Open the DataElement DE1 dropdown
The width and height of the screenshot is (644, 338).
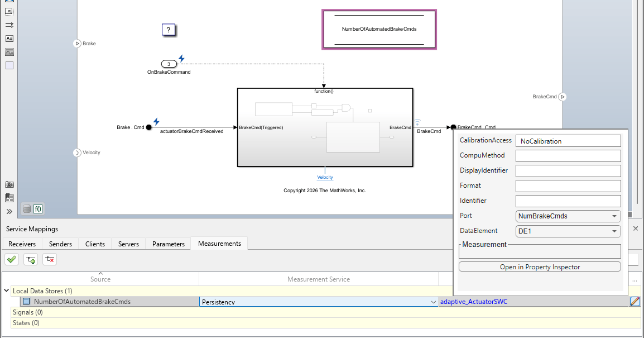pos(568,231)
